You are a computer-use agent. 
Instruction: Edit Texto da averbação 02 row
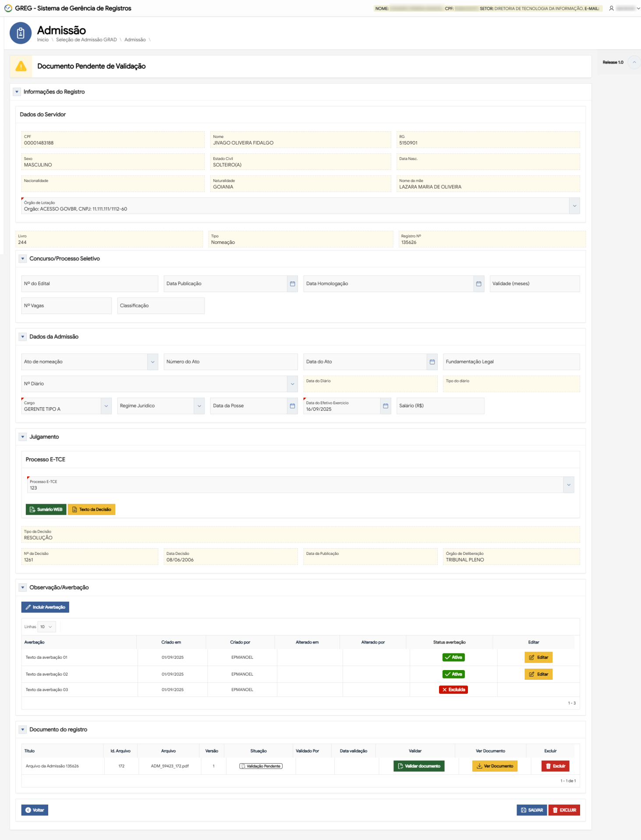(538, 674)
